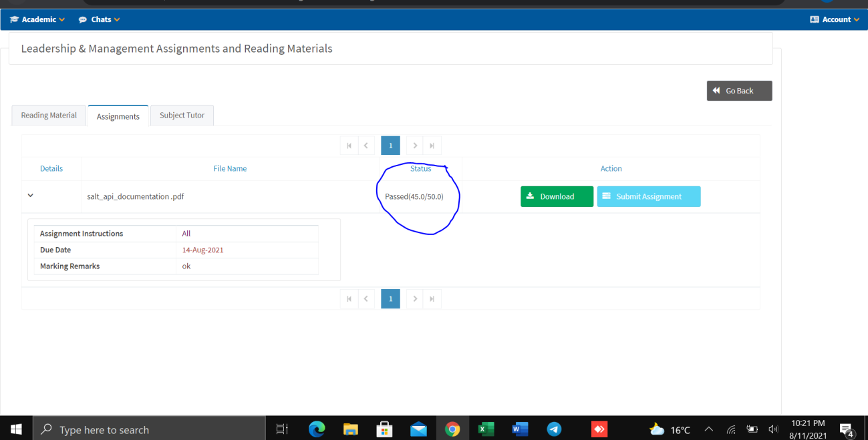Open Microsoft Edge from the taskbar
868x440 pixels.
pyautogui.click(x=317, y=429)
